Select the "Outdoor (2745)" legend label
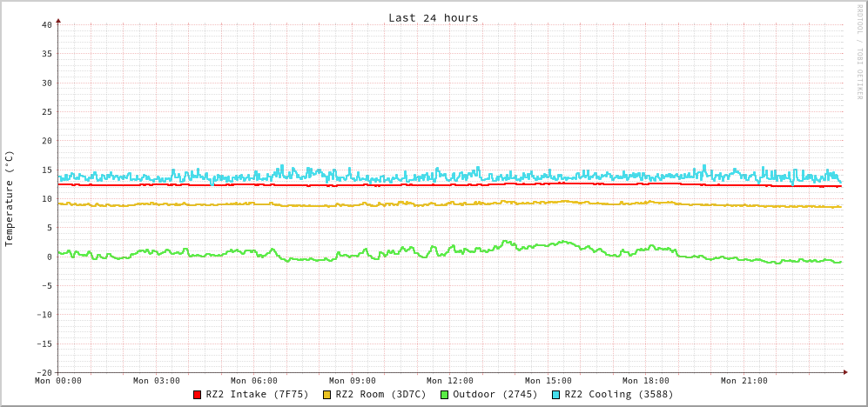 (495, 394)
